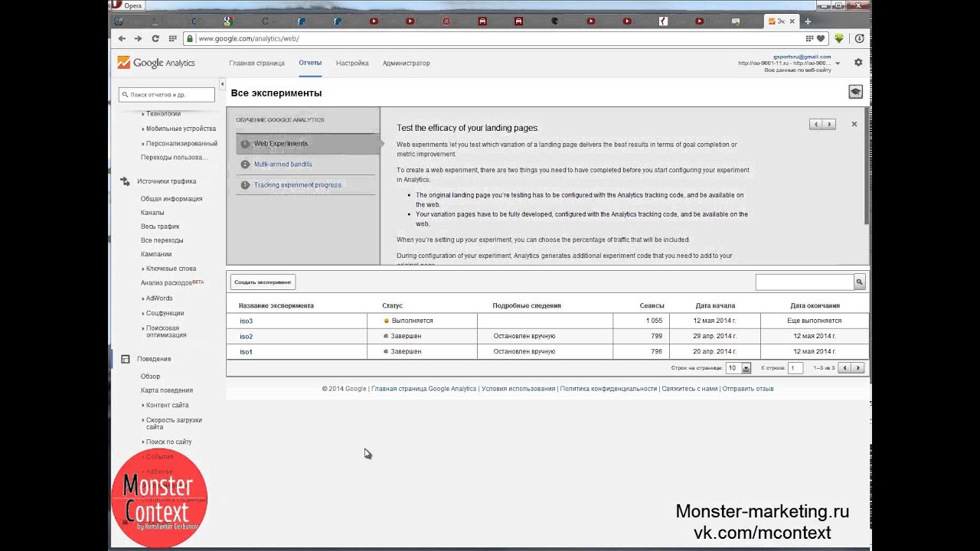The height and width of the screenshot is (551, 980).
Task: Open rows per page dropdown
Action: [x=739, y=368]
